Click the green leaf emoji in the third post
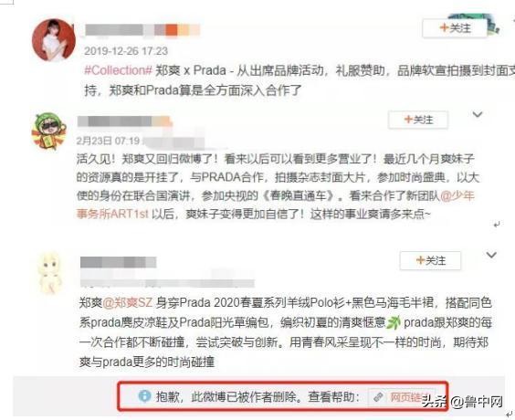This screenshot has width=515, height=420. point(394,322)
